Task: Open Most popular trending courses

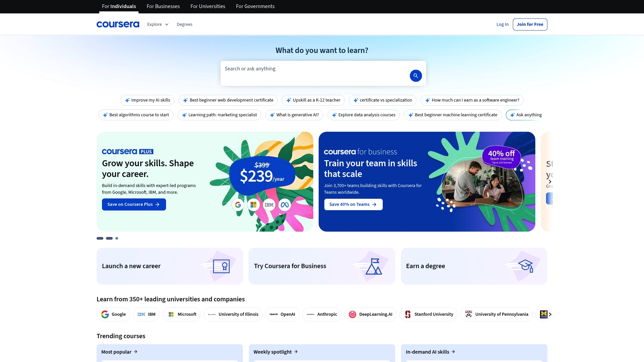Action: [x=119, y=352]
